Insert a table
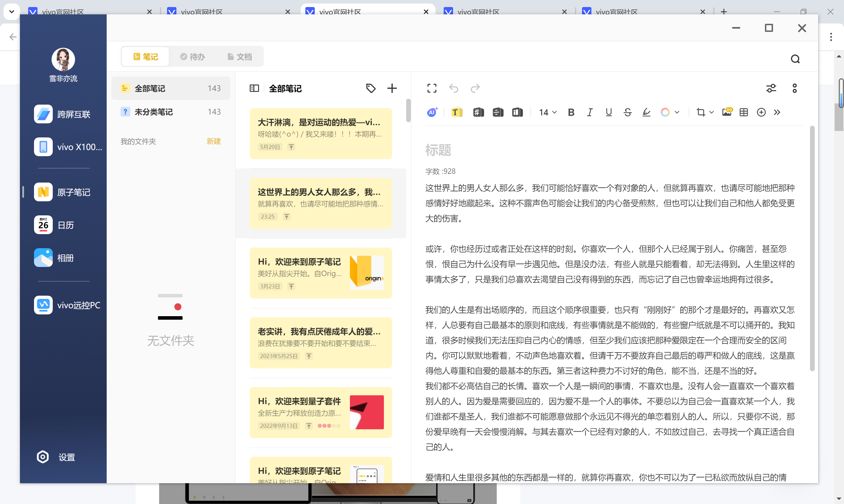844x504 pixels. (743, 112)
